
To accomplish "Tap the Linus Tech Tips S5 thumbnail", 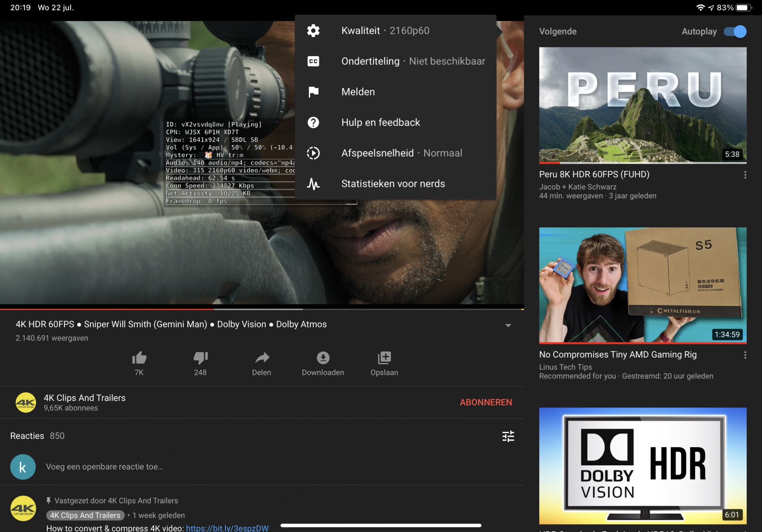I will pos(643,286).
